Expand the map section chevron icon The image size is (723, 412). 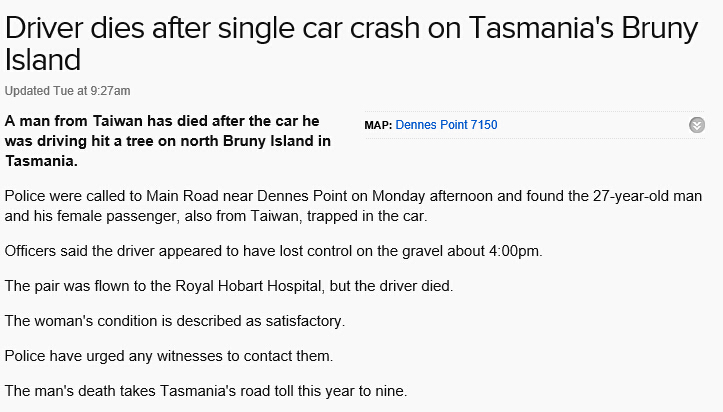pos(697,125)
